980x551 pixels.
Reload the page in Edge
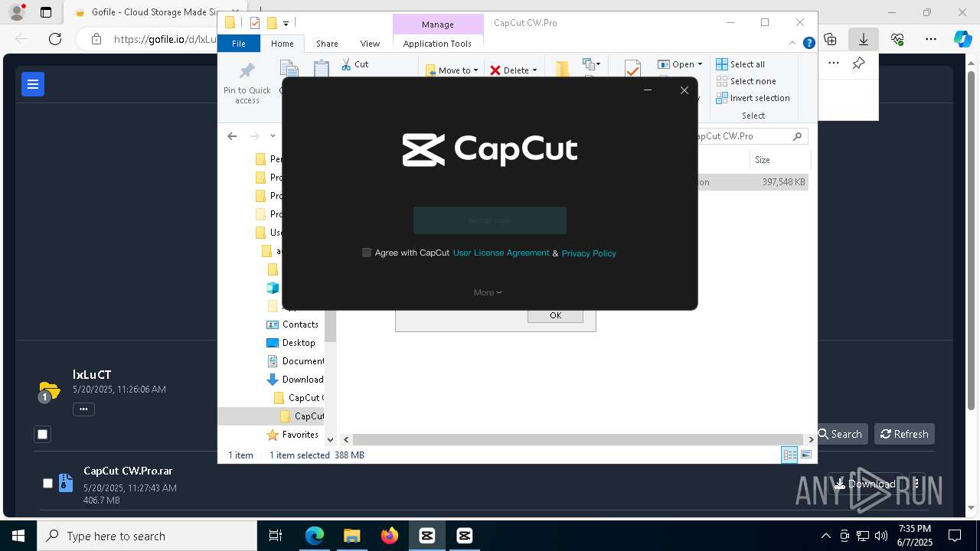coord(55,39)
